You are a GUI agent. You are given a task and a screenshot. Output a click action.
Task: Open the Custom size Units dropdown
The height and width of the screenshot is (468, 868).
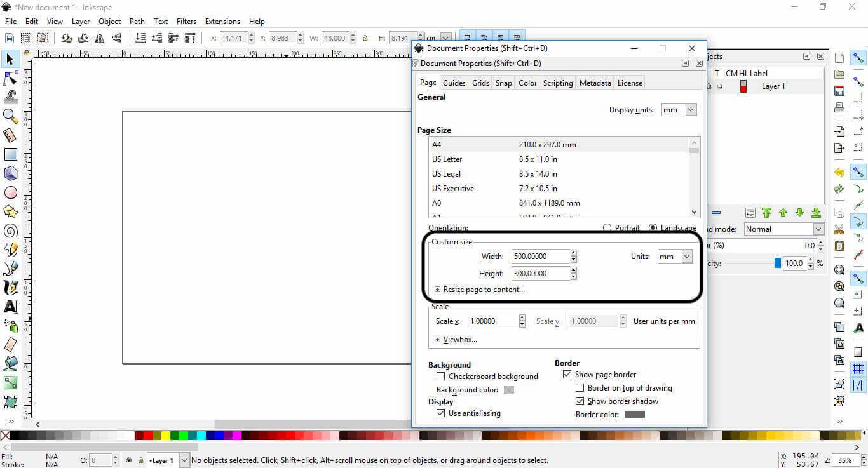[x=675, y=257]
